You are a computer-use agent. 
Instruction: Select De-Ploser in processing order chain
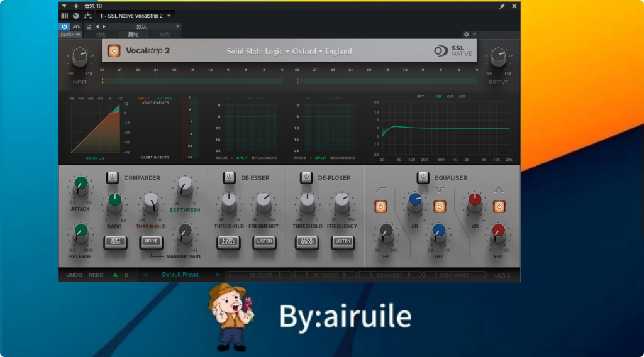[325, 275]
